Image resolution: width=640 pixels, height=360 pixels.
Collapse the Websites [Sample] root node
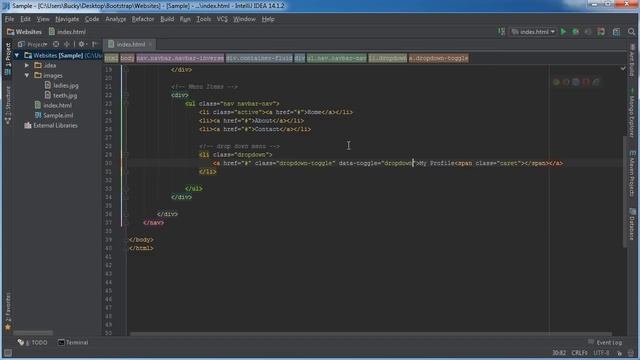coord(17,55)
